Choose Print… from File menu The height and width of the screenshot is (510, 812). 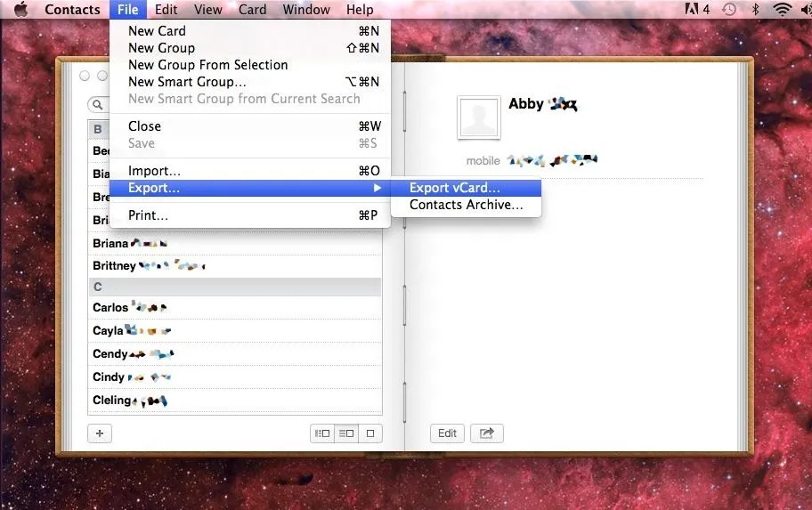[x=250, y=215]
